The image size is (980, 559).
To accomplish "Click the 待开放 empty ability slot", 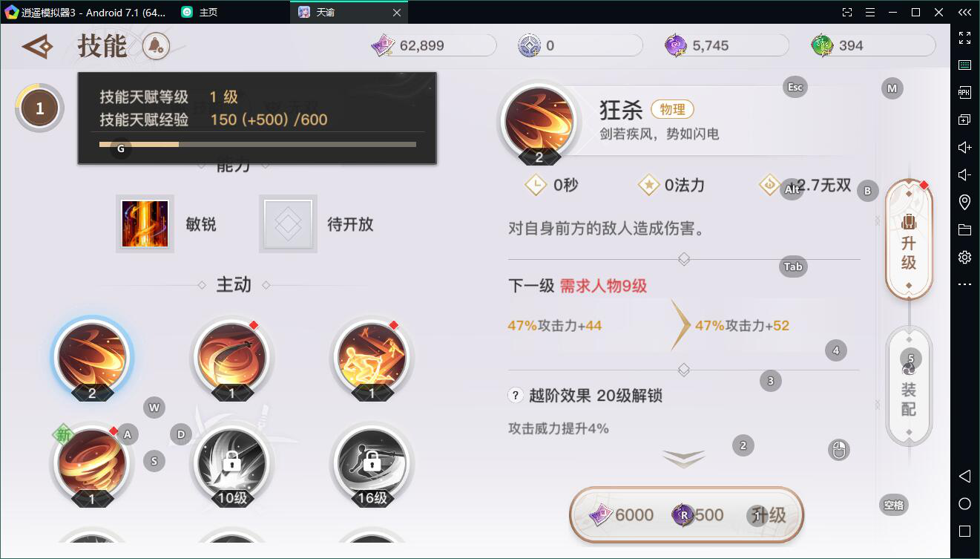I will click(x=289, y=224).
